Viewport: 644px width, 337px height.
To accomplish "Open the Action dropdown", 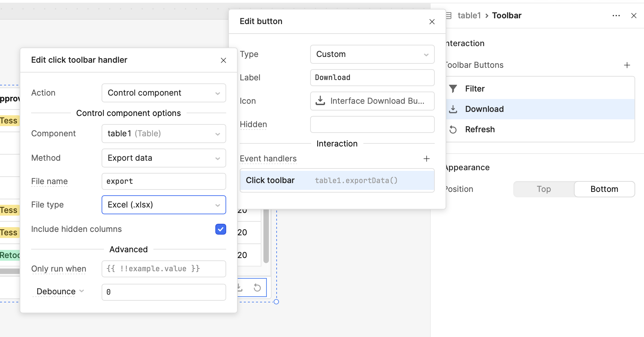I will pos(164,93).
